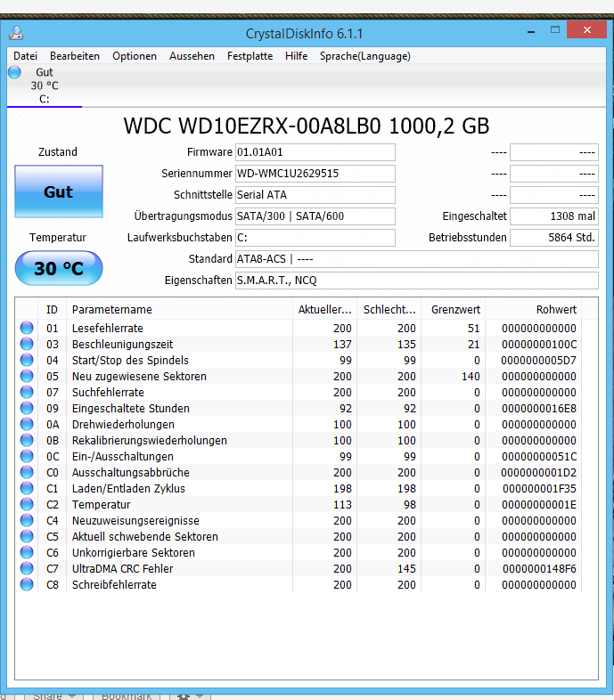
Task: Click raw value 0000000148F6
Action: coord(539,569)
